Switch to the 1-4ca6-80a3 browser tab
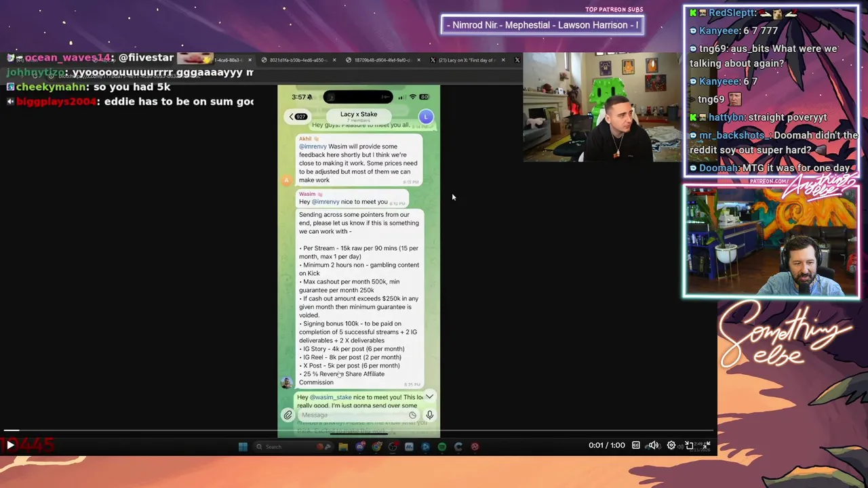The image size is (868, 488). [x=227, y=60]
